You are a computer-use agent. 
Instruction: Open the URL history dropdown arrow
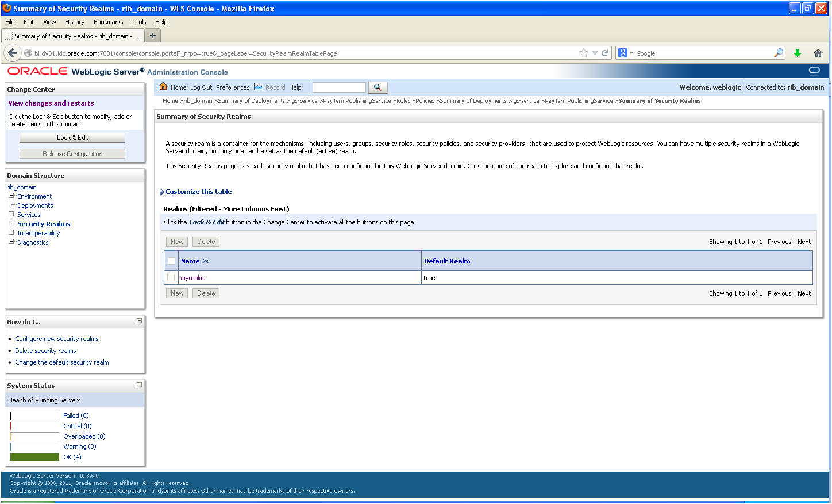595,53
